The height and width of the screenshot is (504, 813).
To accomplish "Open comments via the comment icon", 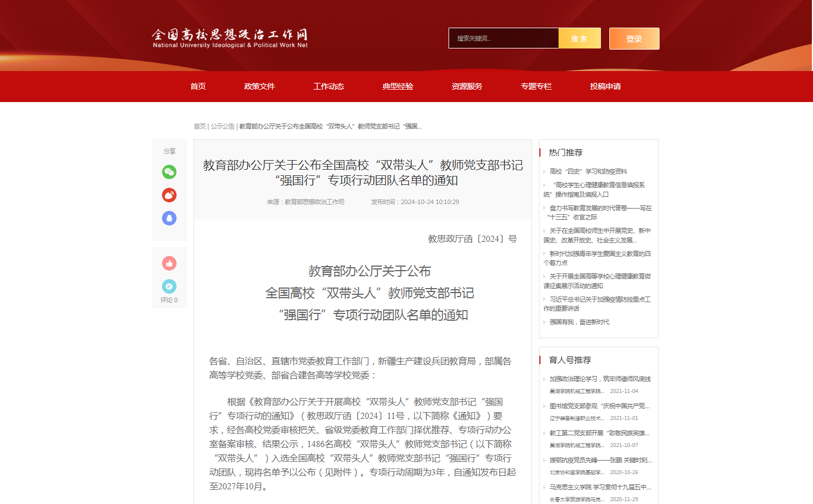I will tap(169, 286).
